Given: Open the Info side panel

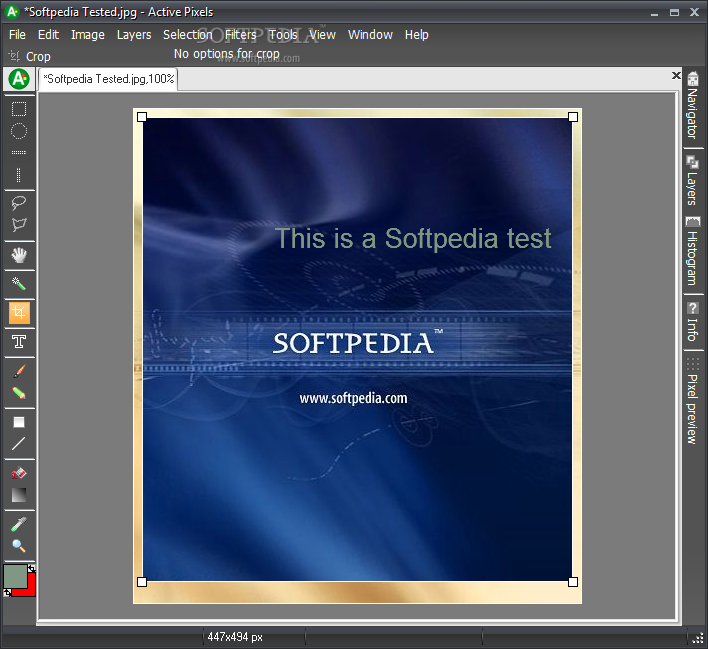Looking at the screenshot, I should click(692, 322).
